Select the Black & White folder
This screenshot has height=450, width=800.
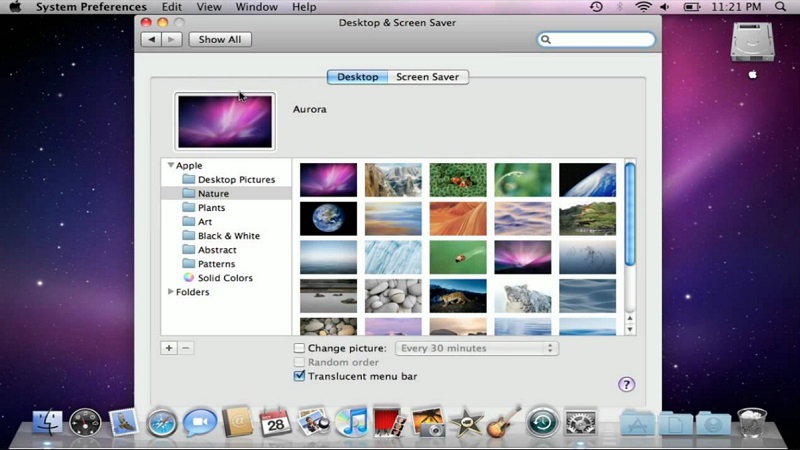point(228,236)
